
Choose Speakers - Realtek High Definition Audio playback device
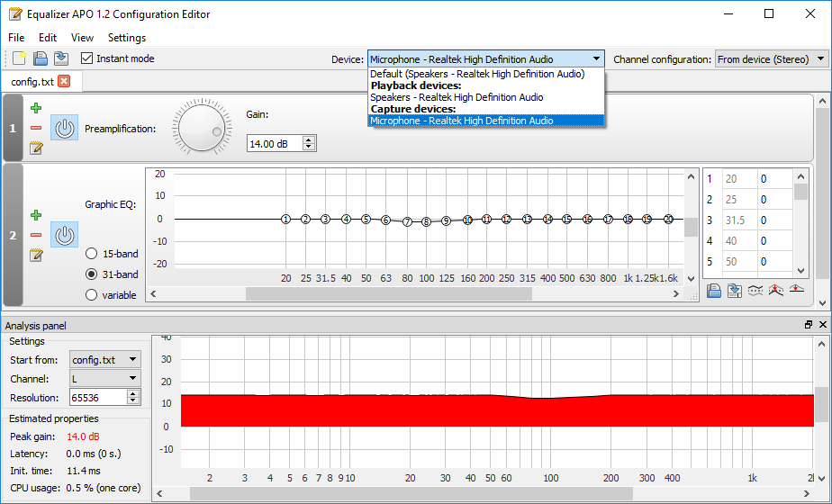pos(486,97)
